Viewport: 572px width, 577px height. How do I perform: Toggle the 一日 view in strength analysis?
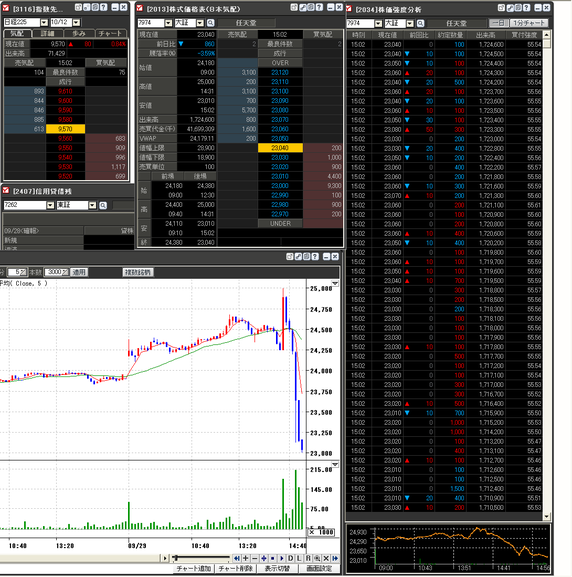point(499,23)
